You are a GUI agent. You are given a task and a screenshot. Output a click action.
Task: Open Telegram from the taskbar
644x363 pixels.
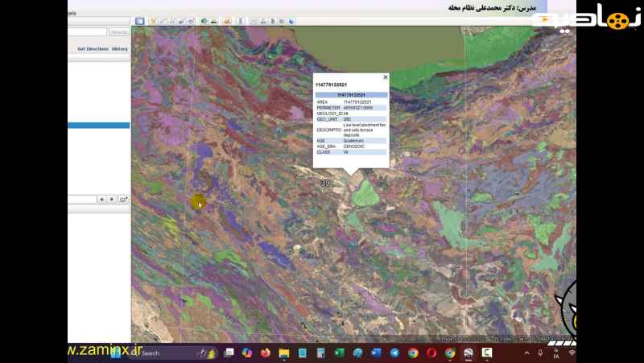(x=394, y=353)
